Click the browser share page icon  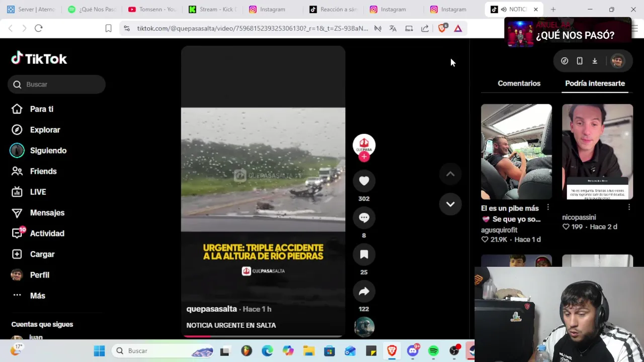425,28
